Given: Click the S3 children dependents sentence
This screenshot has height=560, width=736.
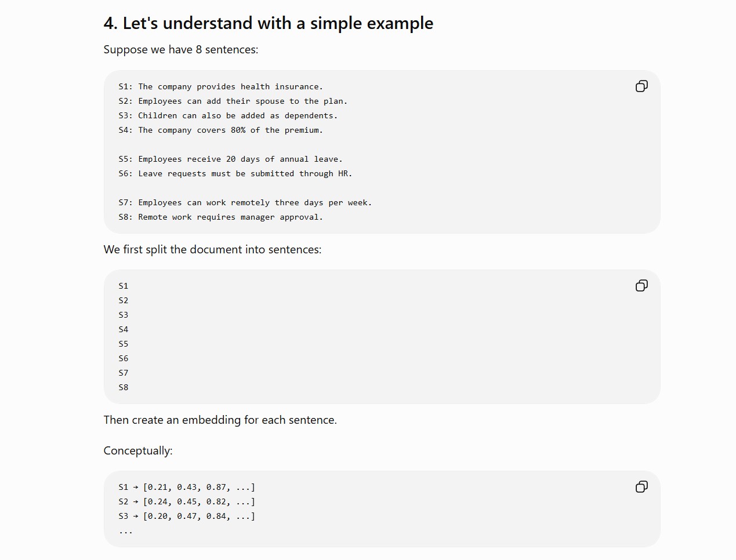Looking at the screenshot, I should pos(228,116).
